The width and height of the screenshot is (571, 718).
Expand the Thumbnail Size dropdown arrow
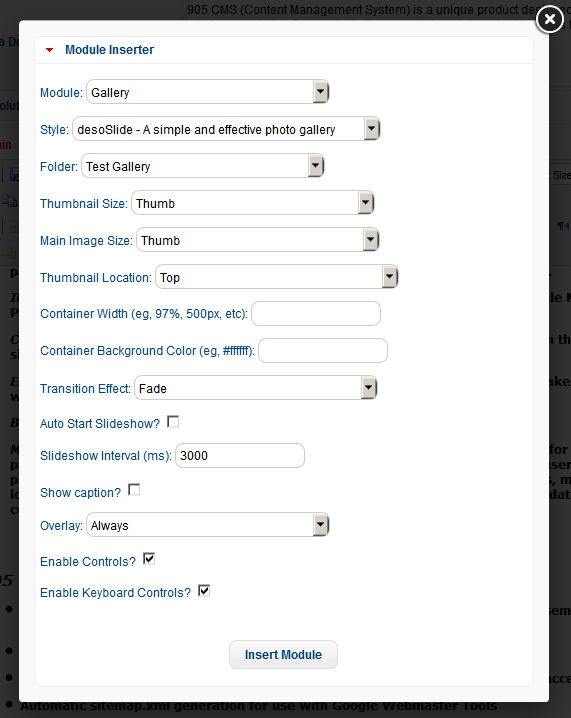(365, 203)
